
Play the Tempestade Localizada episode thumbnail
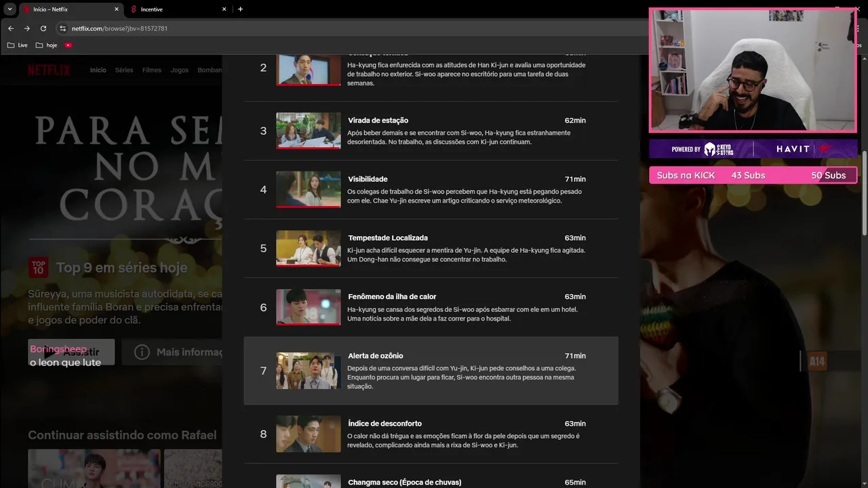click(309, 248)
